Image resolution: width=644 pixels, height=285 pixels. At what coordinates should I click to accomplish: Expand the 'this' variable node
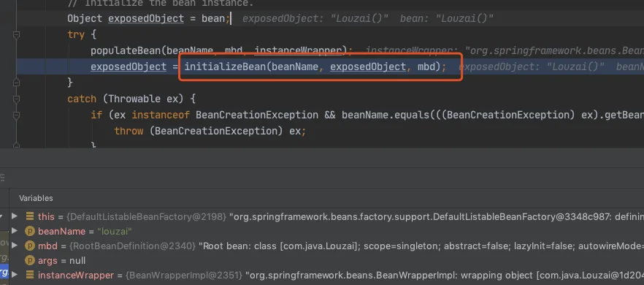point(15,216)
